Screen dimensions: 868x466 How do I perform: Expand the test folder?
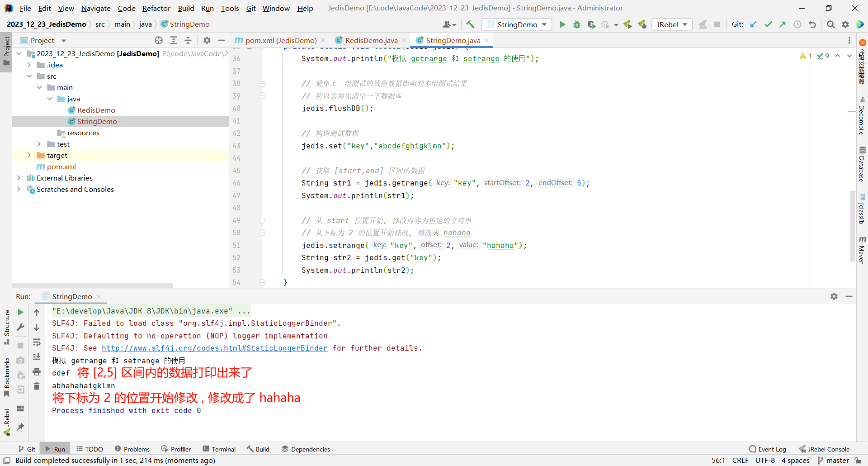39,144
